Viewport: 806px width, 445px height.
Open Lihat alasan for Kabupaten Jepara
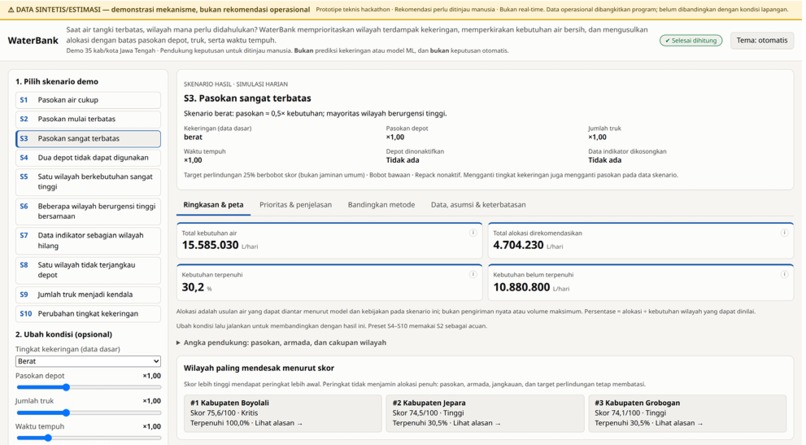pyautogui.click(x=477, y=423)
